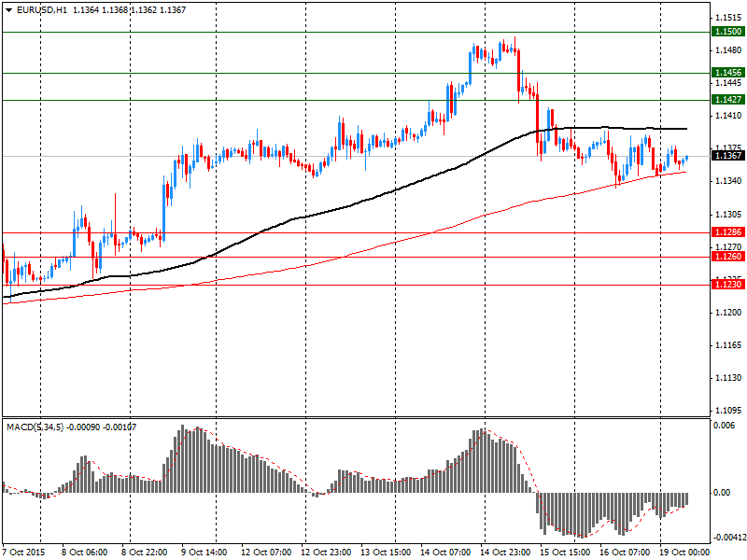Click the MACD scale value 0.00
The height and width of the screenshot is (560, 747).
click(x=722, y=493)
